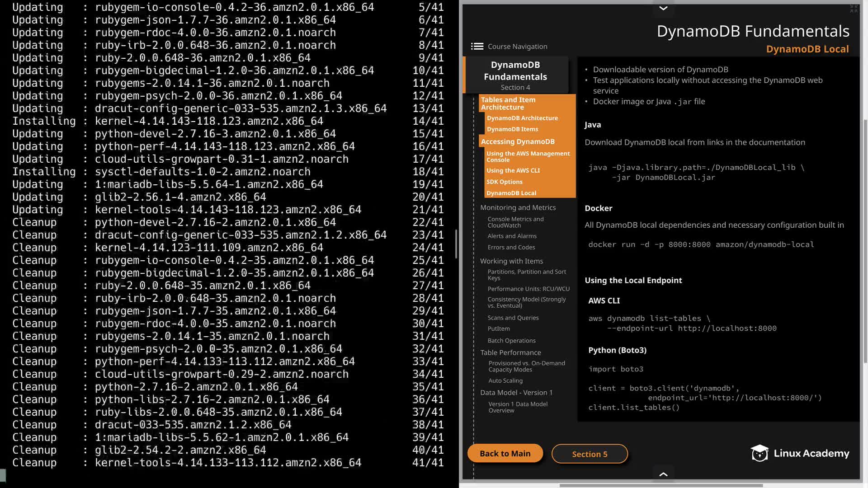The image size is (868, 488).
Task: Open the DynamoDB Architecture lesson
Action: point(522,118)
